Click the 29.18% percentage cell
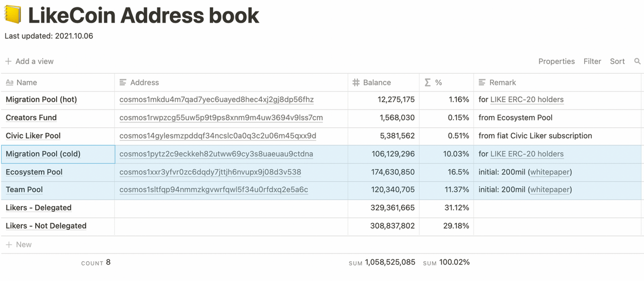644x281 pixels. tap(446, 226)
